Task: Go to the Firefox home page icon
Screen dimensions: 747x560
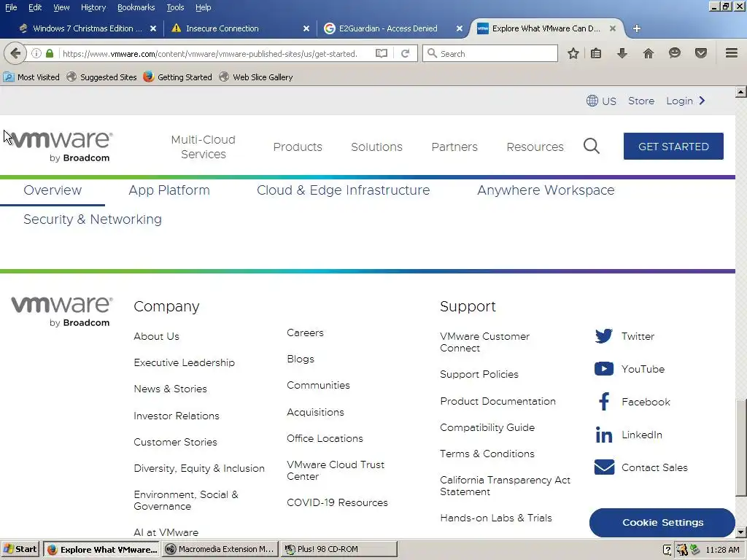Action: [x=649, y=53]
